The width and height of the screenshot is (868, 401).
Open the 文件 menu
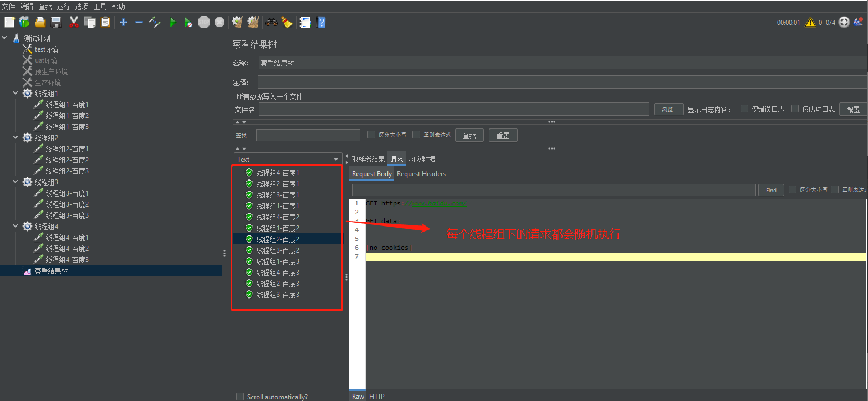click(9, 7)
